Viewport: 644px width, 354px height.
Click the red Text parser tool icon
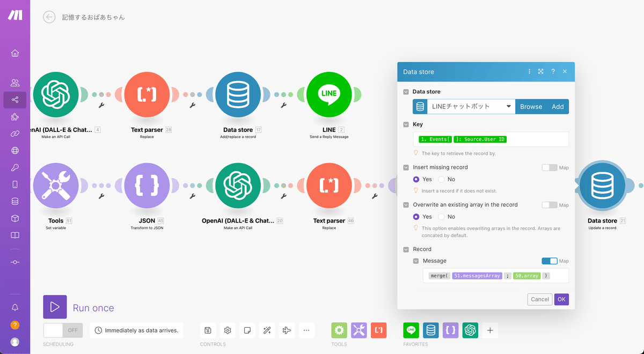click(x=379, y=330)
